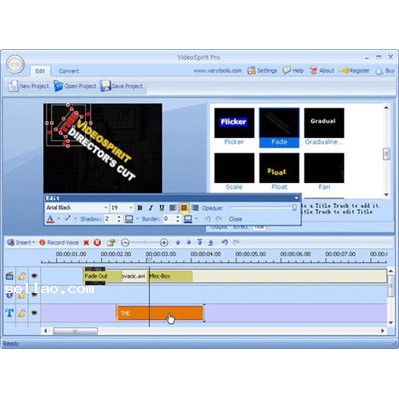Switch to the Convert tab

(69, 71)
